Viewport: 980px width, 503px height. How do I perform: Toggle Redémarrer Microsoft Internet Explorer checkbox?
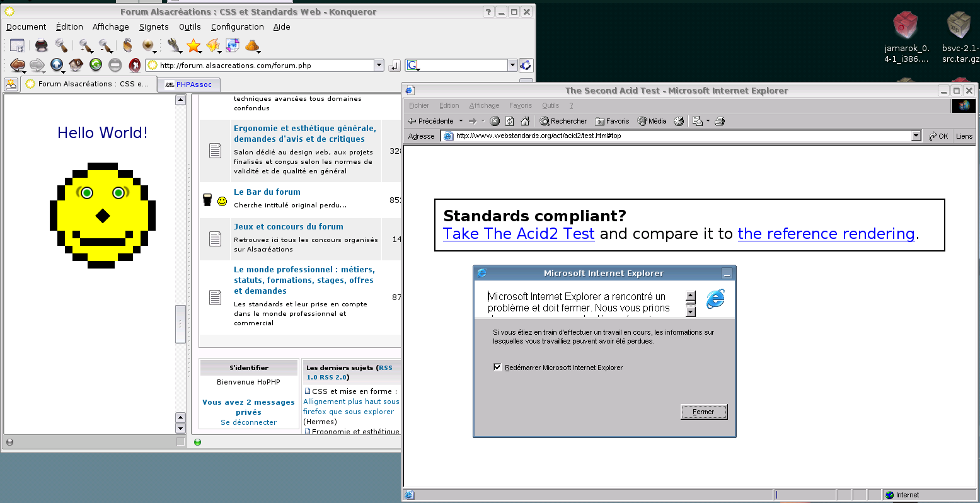pyautogui.click(x=497, y=367)
